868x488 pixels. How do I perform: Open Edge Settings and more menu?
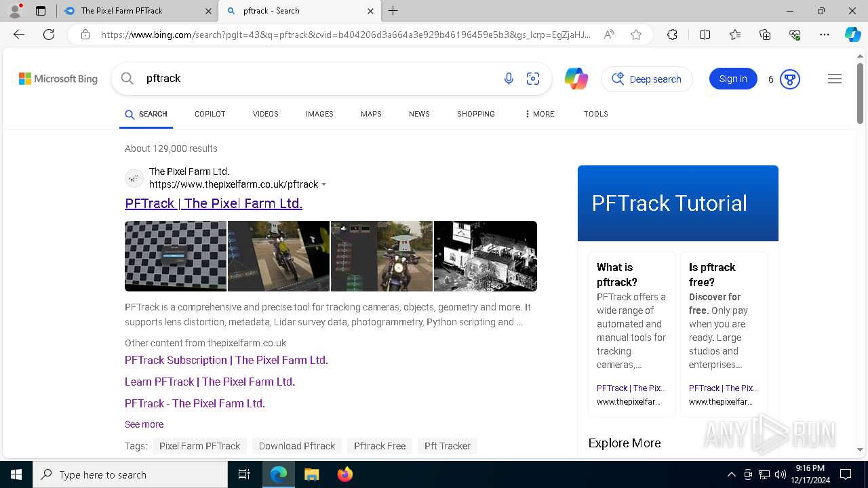tap(825, 35)
